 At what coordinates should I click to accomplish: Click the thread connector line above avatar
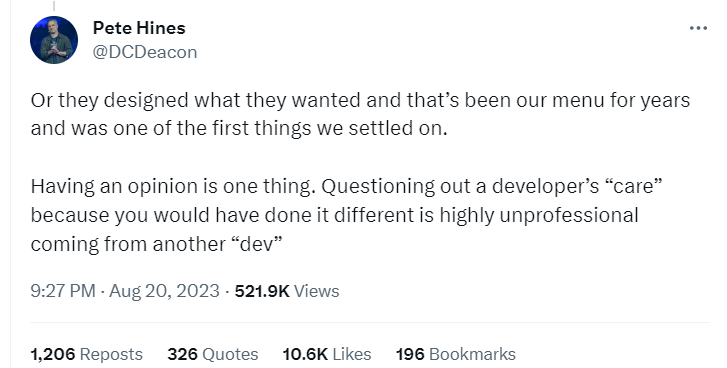(x=54, y=5)
